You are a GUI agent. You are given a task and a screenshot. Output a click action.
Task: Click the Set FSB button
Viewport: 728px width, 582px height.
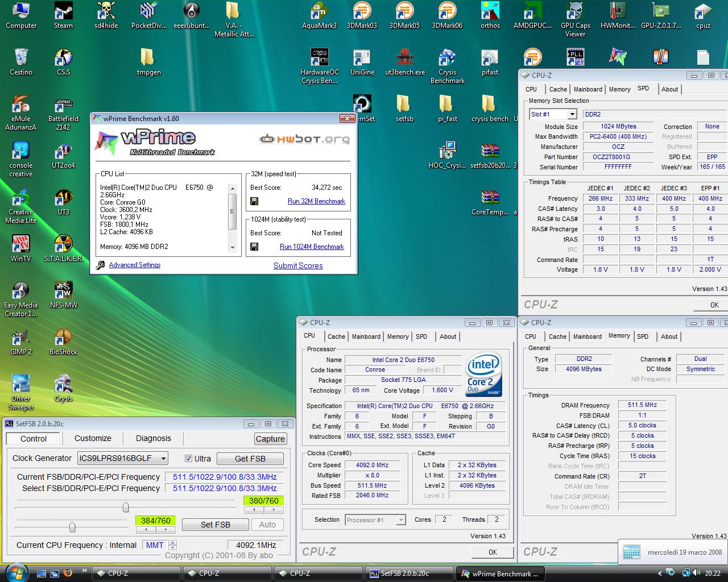pyautogui.click(x=215, y=525)
